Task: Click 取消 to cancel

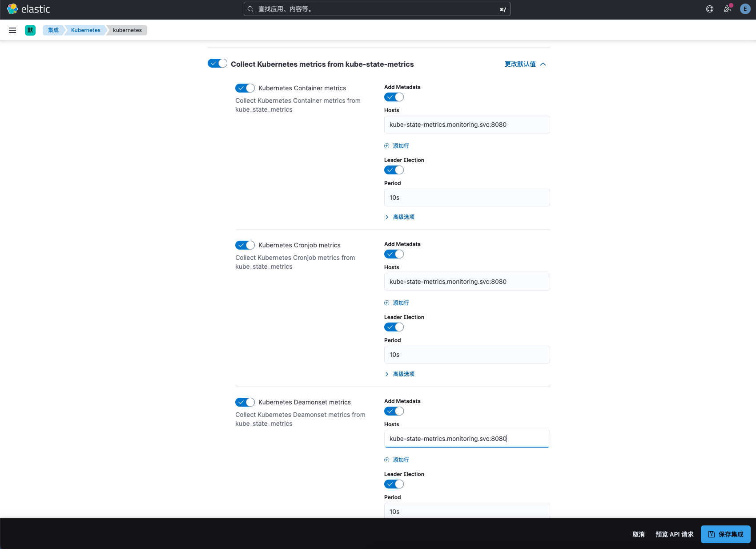Action: coord(639,534)
